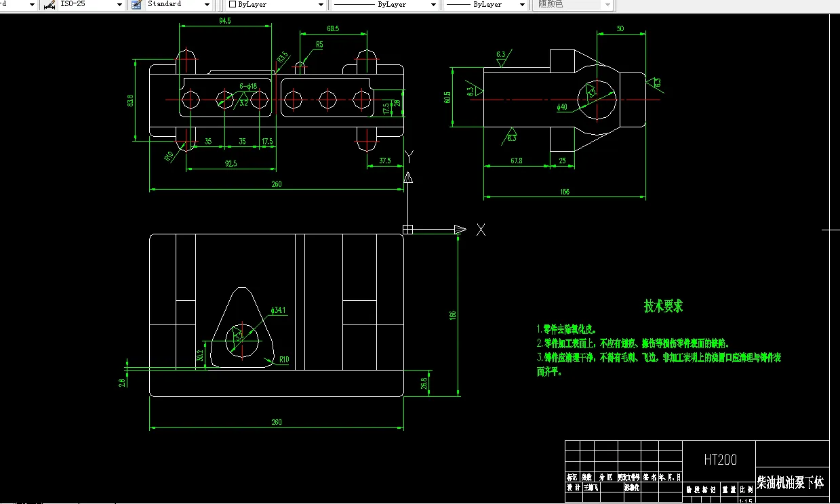840x504 pixels.
Task: Select the 25 dimension text
Action: pos(562,161)
